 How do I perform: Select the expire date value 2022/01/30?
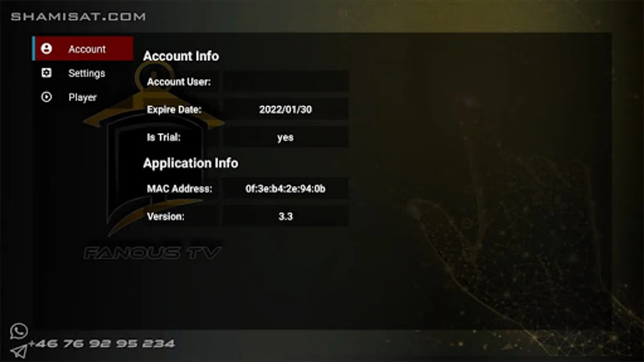point(286,109)
